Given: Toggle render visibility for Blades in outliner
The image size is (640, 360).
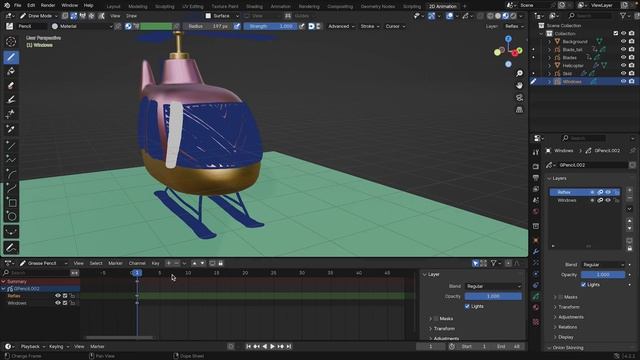Looking at the screenshot, I should tap(631, 57).
